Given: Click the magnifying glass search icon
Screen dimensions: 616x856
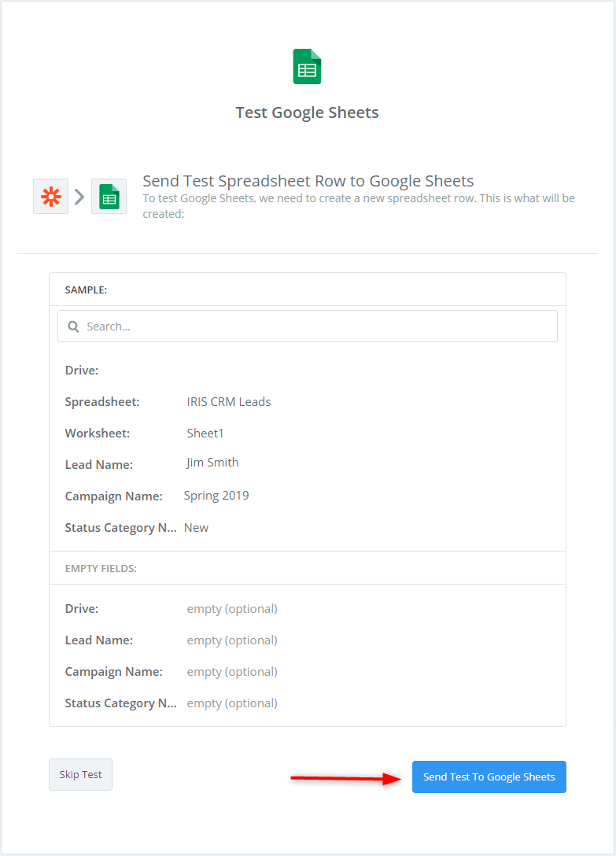Looking at the screenshot, I should coord(73,327).
